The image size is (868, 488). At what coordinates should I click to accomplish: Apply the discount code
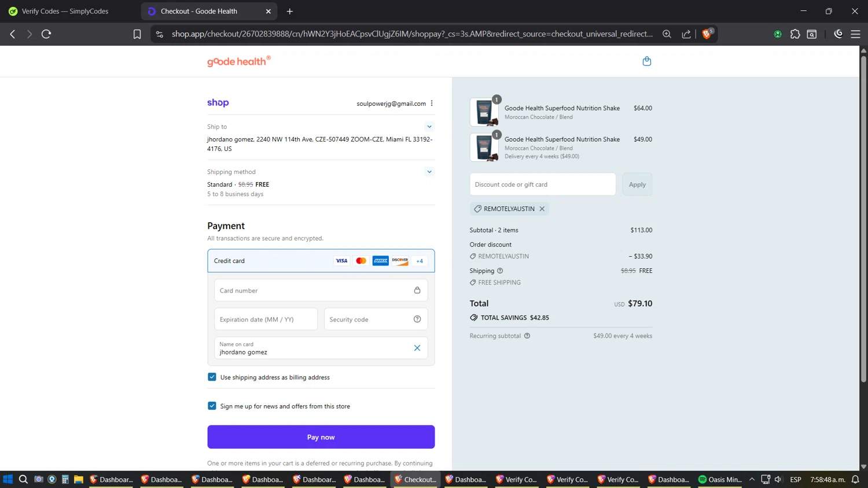(637, 184)
